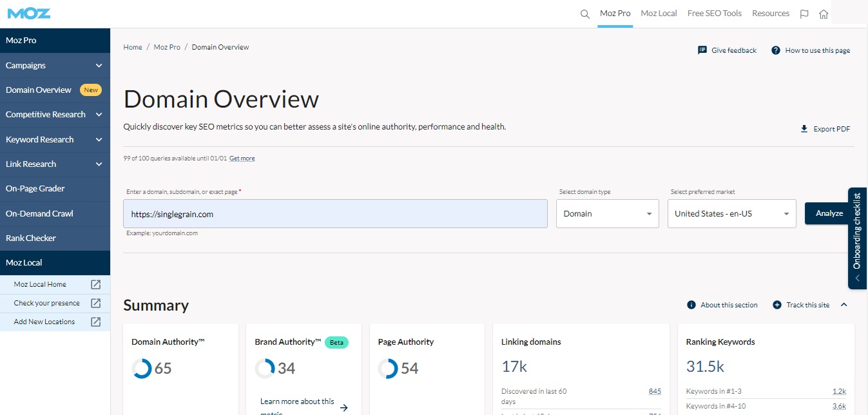
Task: Click the external link icon beside Moz Local Home
Action: click(95, 284)
